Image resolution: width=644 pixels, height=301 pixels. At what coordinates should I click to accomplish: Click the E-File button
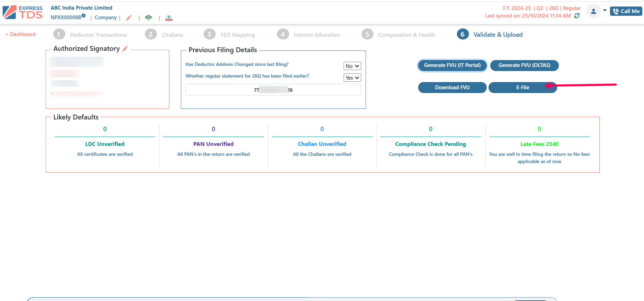pos(522,88)
